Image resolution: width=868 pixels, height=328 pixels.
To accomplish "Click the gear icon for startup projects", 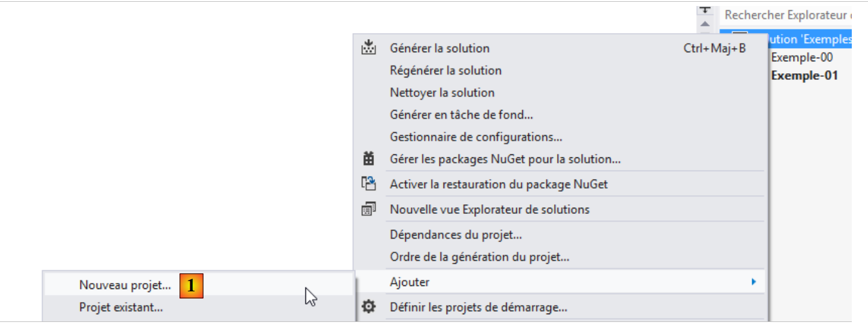I will click(369, 308).
